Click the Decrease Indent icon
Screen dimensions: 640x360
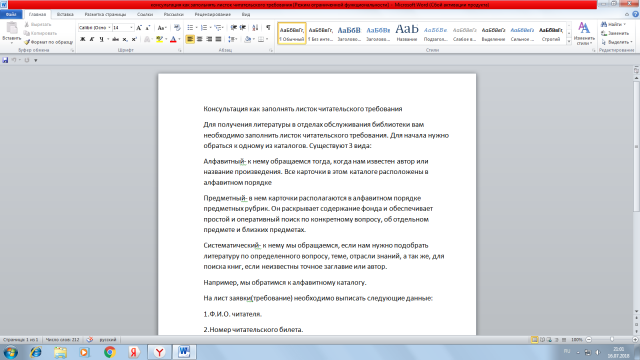click(x=233, y=28)
